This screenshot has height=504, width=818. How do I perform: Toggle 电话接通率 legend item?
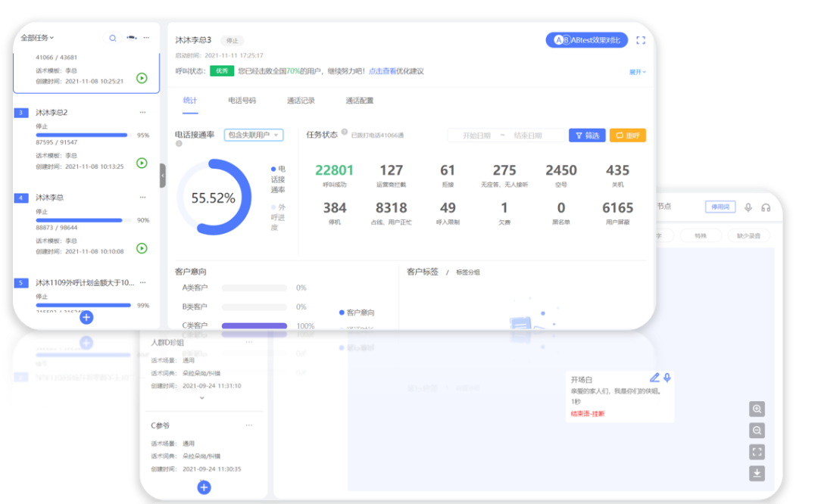(x=278, y=179)
